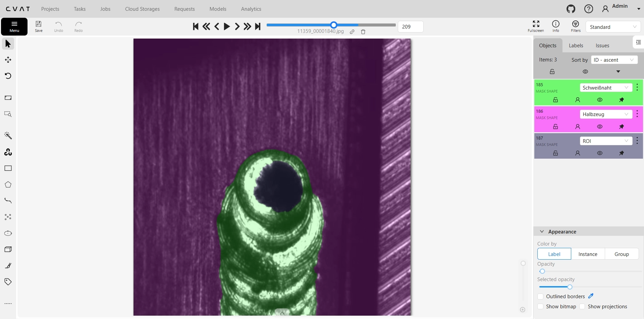Viewport: 644px width, 319px height.
Task: Open the Jobs menu item
Action: point(105,9)
